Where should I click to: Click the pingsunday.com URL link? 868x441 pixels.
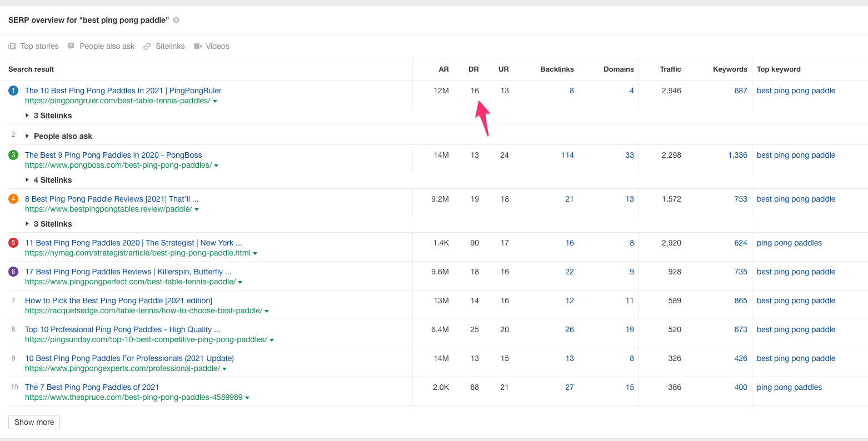click(146, 340)
